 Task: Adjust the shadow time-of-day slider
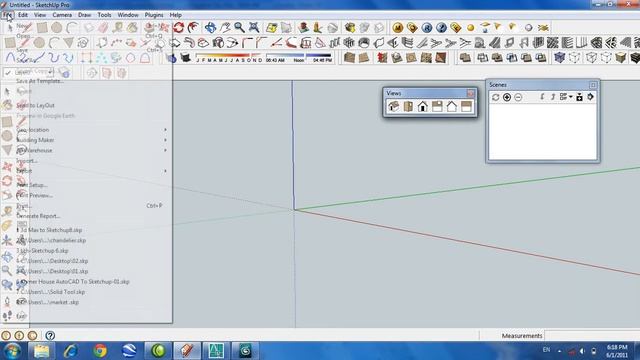pos(299,55)
